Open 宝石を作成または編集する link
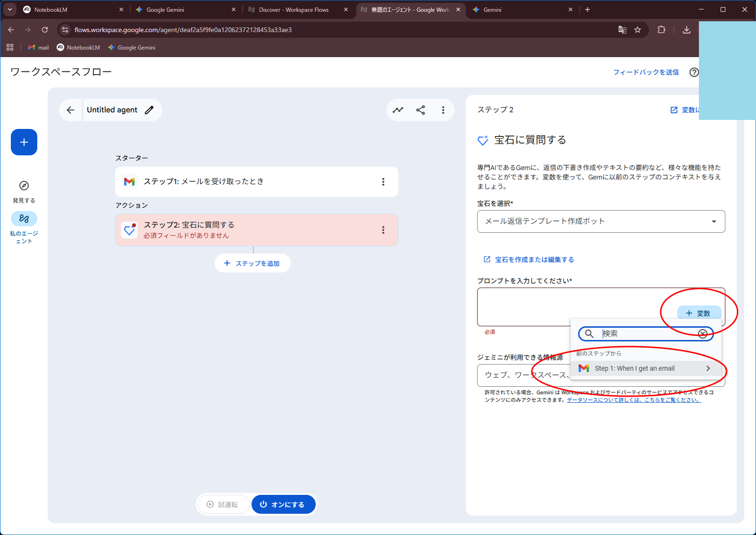756x535 pixels. (x=534, y=260)
